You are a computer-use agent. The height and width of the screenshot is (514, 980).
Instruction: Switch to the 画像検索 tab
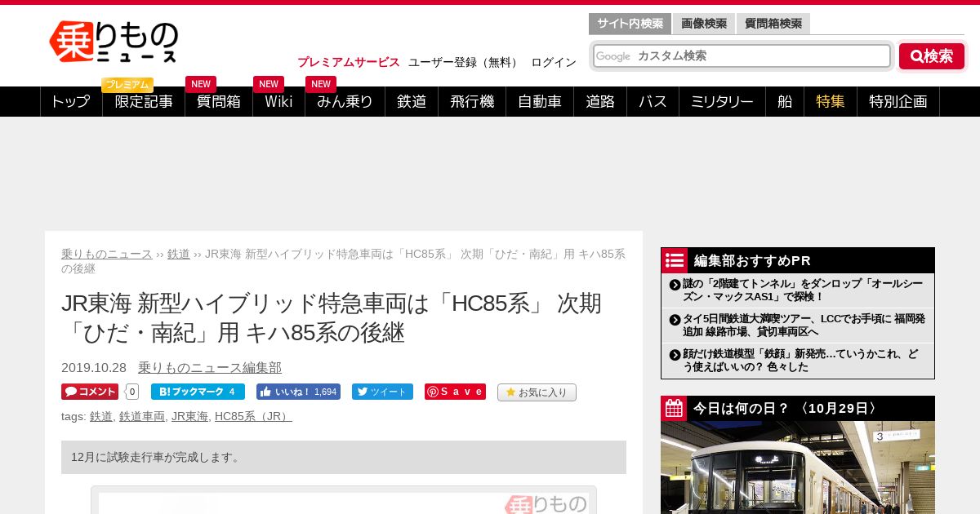click(x=704, y=24)
